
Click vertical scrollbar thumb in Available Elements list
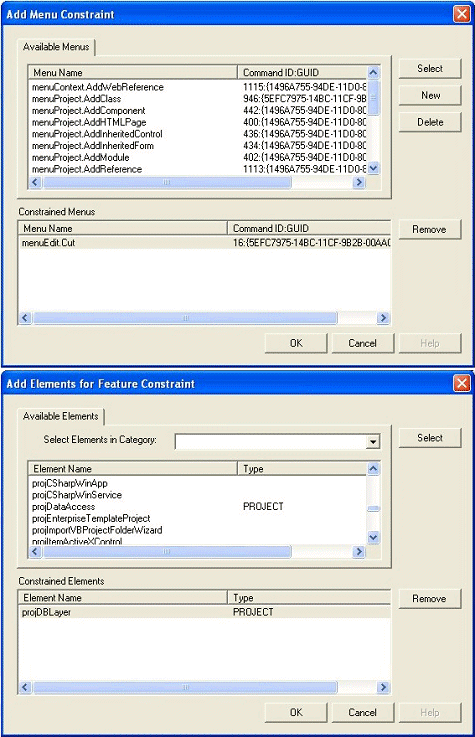[373, 509]
